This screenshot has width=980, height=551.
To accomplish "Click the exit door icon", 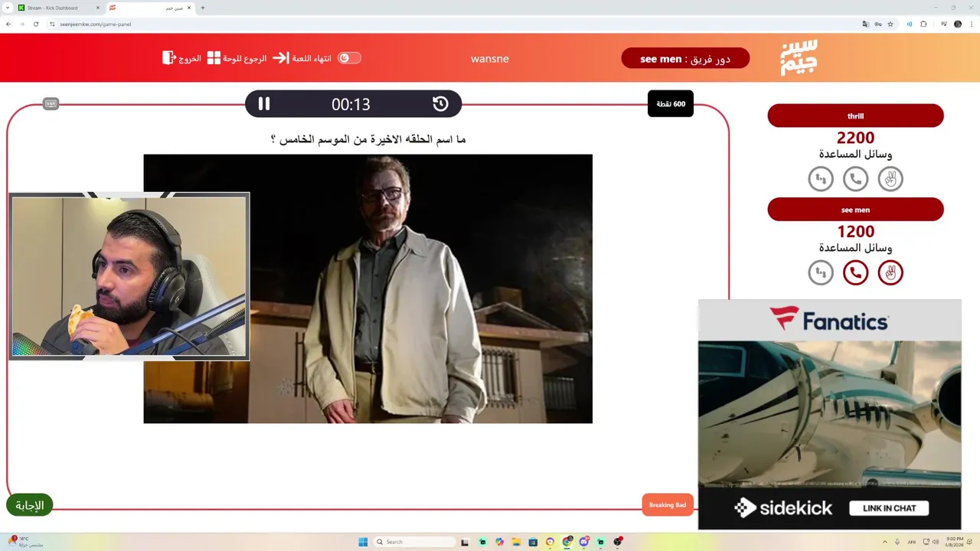I will click(169, 58).
